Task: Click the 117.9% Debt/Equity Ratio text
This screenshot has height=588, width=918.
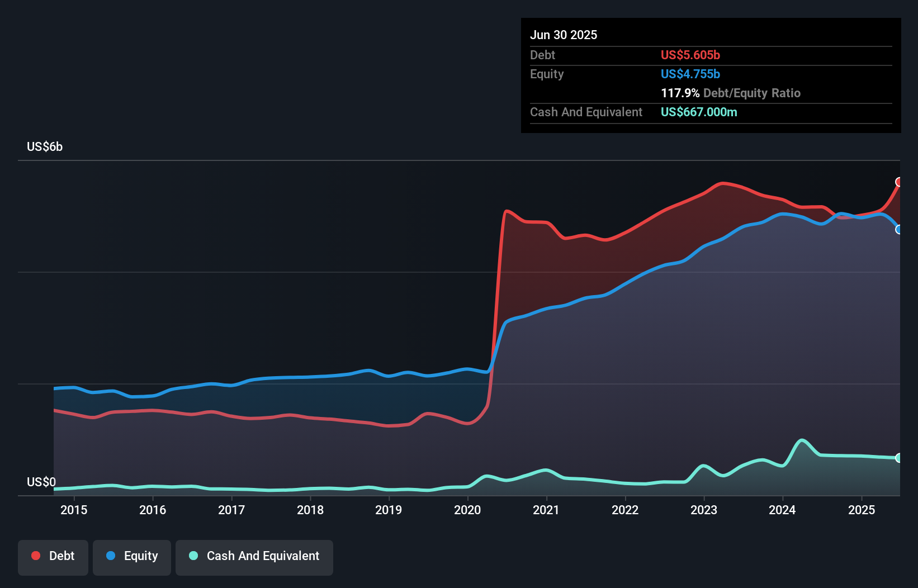Action: pos(731,93)
